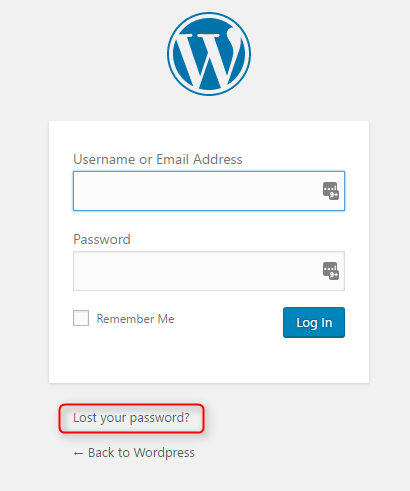
Task: Tick the Remember Me checkbox
Action: click(x=81, y=318)
